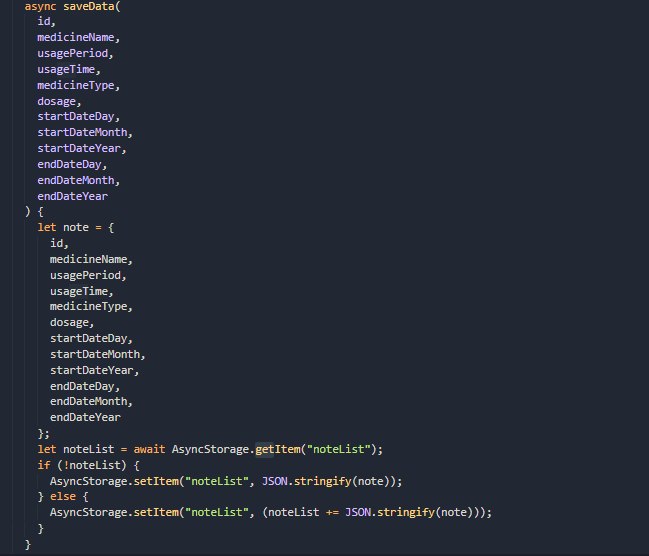Click the 'await' keyword
649x556 pixels.
click(x=149, y=449)
